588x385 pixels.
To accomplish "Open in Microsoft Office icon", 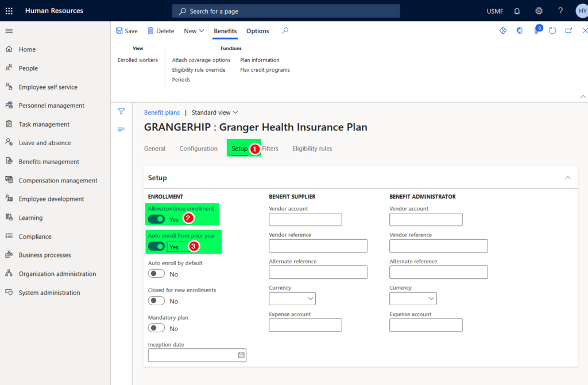I will pos(520,30).
